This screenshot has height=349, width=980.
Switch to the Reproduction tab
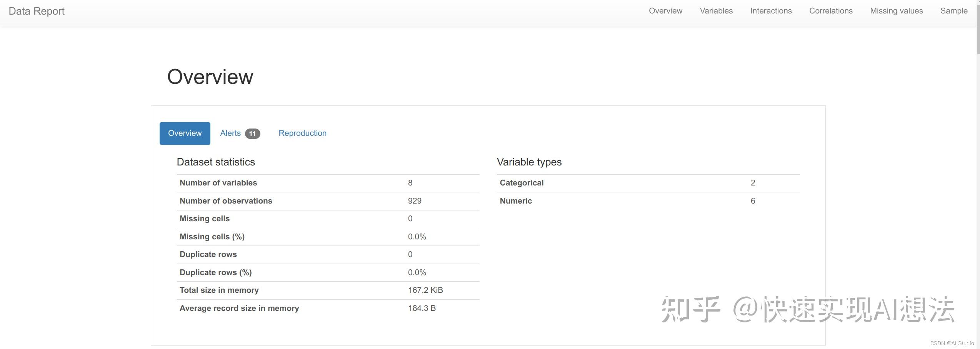click(x=302, y=133)
